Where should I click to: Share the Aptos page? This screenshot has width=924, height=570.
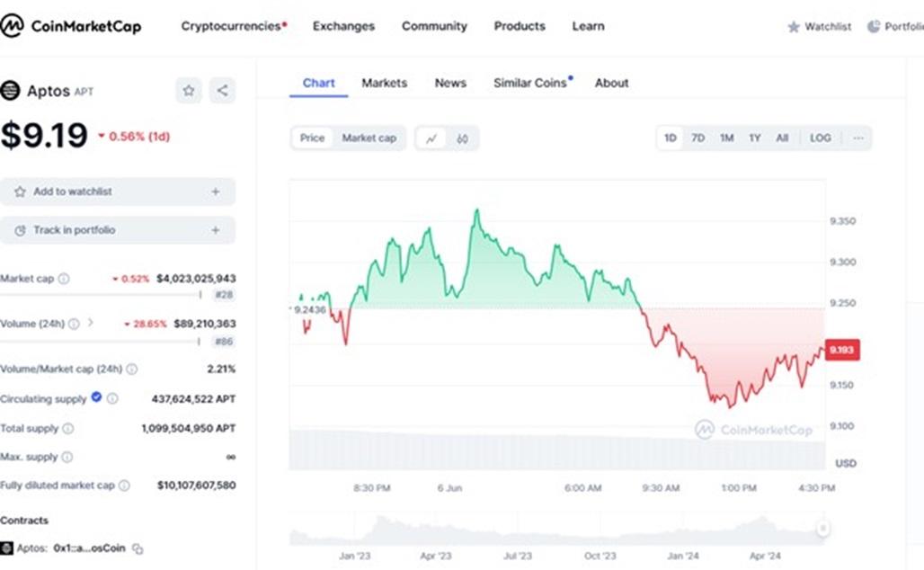[222, 91]
